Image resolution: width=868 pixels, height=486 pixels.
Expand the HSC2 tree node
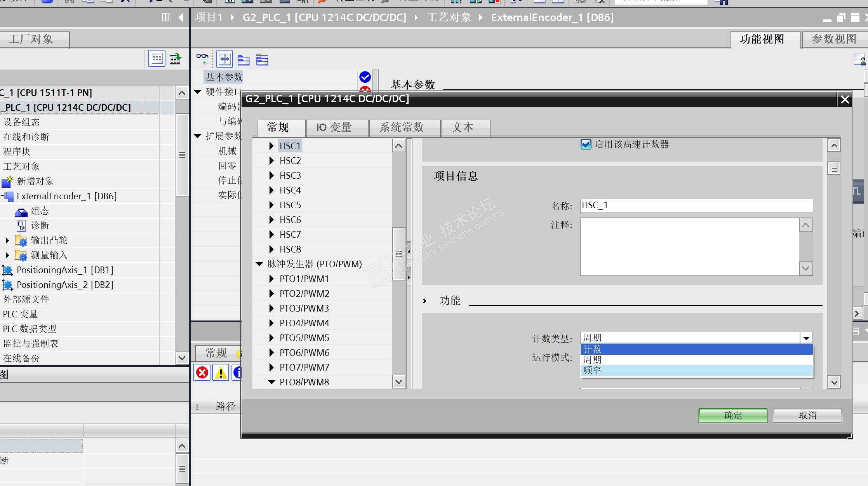click(x=271, y=161)
